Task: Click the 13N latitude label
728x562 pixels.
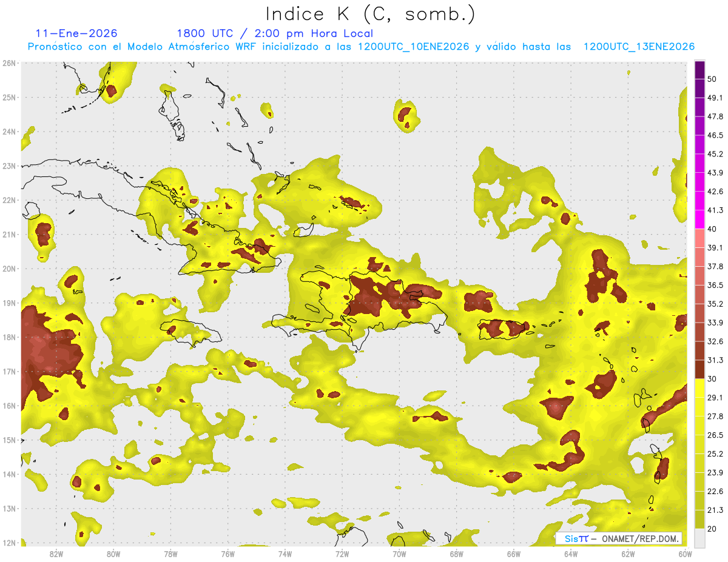Action: click(9, 508)
